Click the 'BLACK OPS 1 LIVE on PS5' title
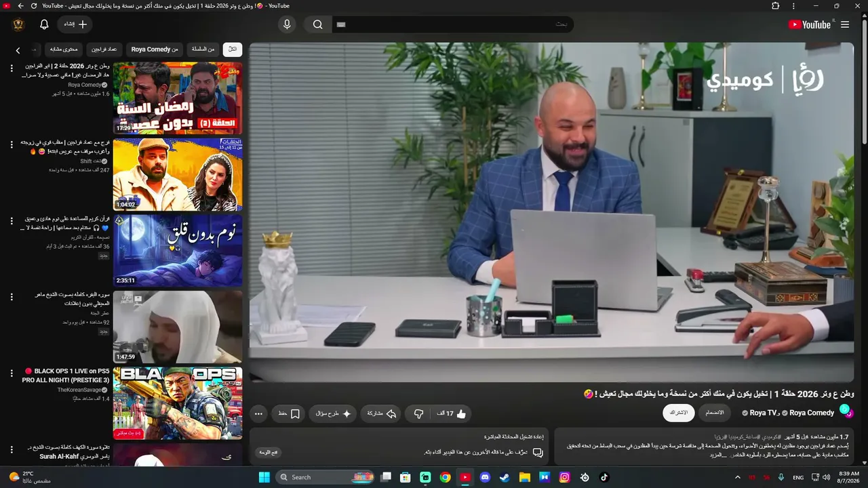This screenshot has width=868, height=488. 66,375
